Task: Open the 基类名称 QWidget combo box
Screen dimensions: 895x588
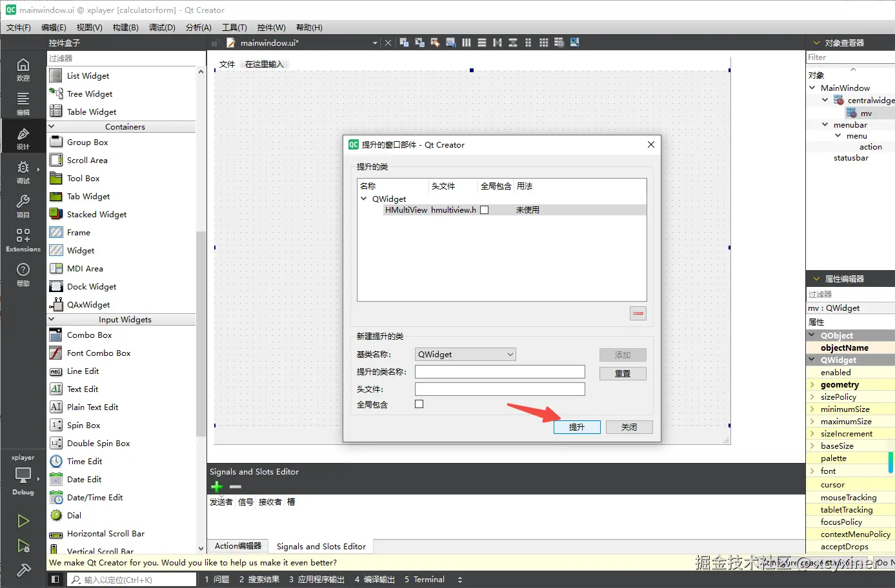Action: [x=466, y=355]
